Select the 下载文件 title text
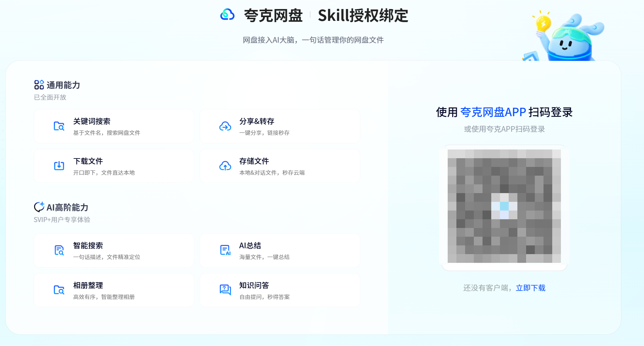This screenshot has width=644, height=346. (88, 161)
